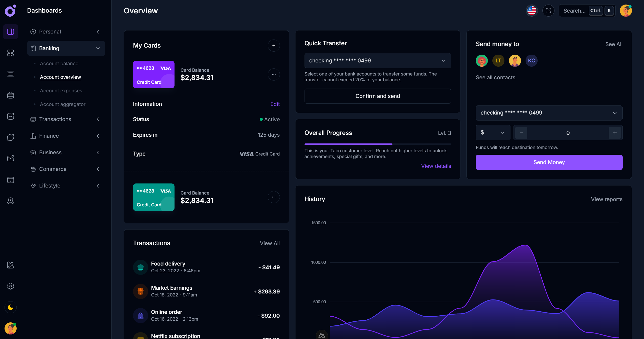Switch to Account balance page
Image resolution: width=644 pixels, height=339 pixels.
(x=59, y=63)
